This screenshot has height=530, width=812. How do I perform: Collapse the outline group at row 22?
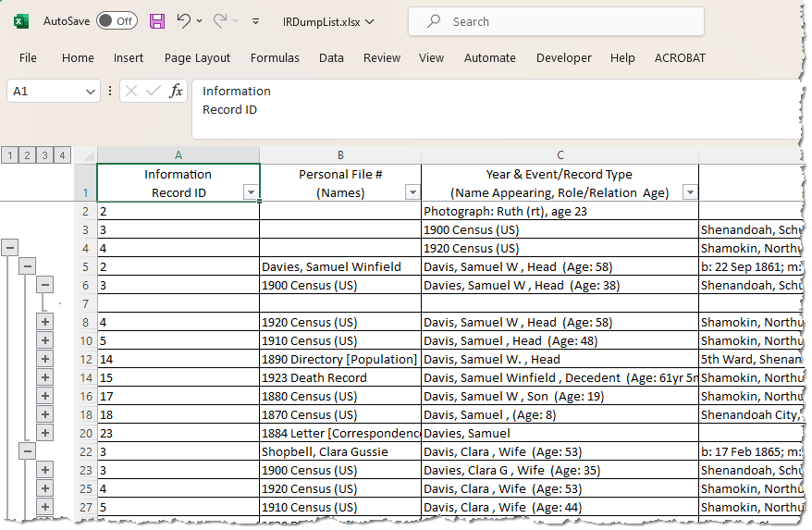pos(27,450)
